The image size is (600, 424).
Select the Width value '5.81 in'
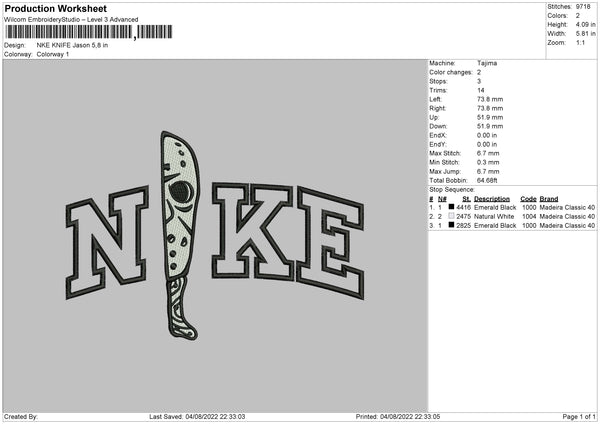[x=585, y=34]
